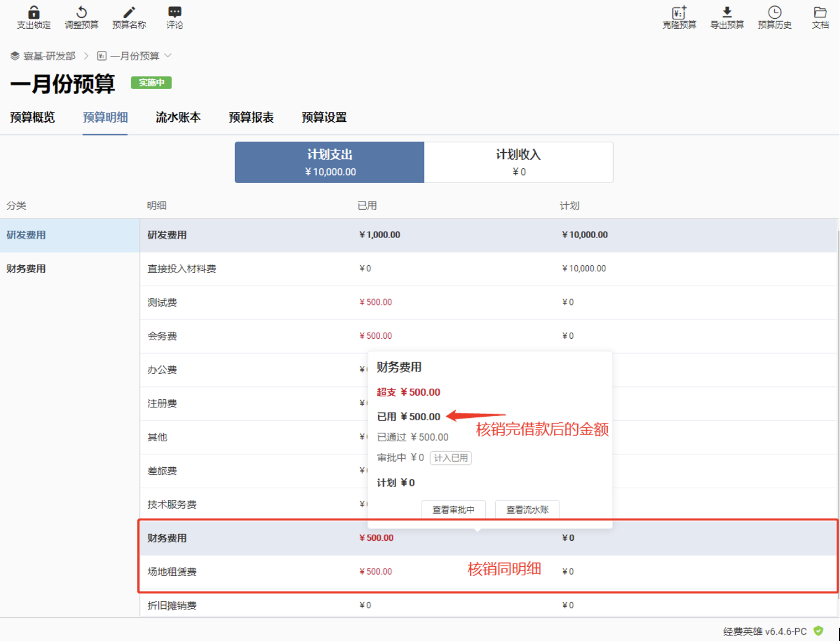Open the 预算设置 tab
This screenshot has width=840, height=641.
tap(324, 117)
